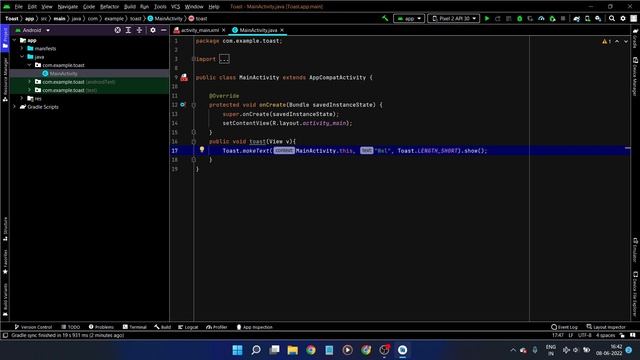Toggle the Structure side tab
The image size is (640, 360).
[5, 229]
